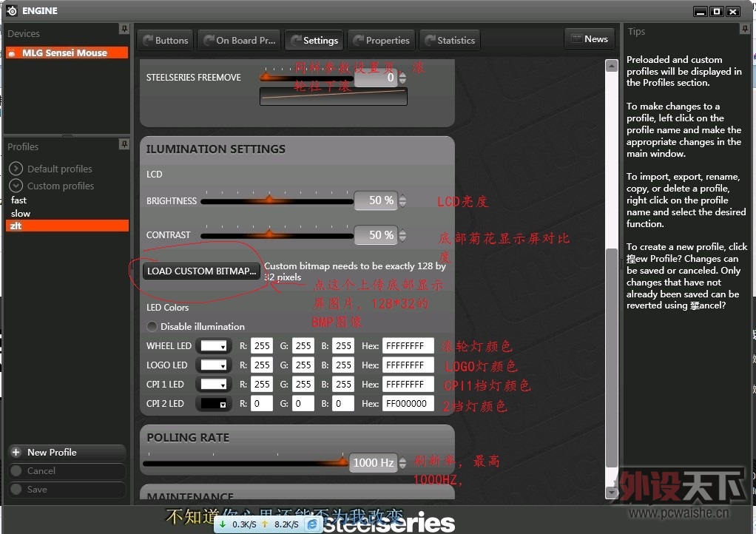Screen dimensions: 756x534
Task: Click Load Custom Bitmap button
Action: (x=201, y=271)
